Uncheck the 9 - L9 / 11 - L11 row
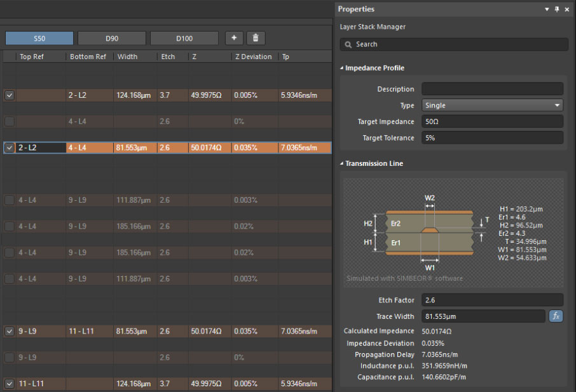Screen dimensions: 576x392 pos(10,332)
